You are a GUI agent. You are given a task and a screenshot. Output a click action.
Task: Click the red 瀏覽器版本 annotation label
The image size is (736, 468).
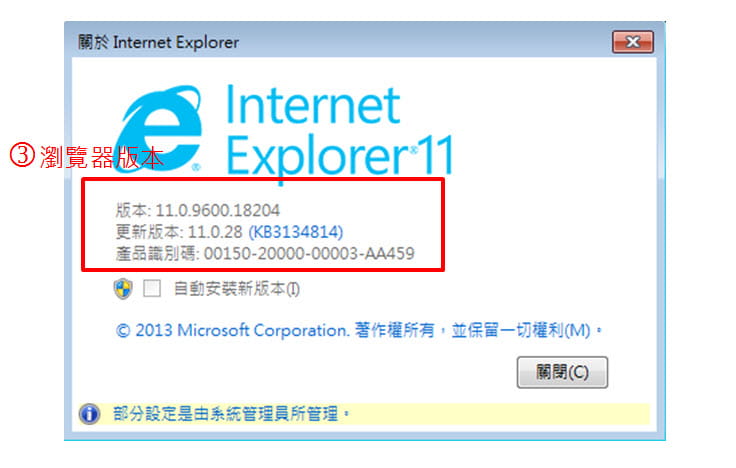(101, 157)
